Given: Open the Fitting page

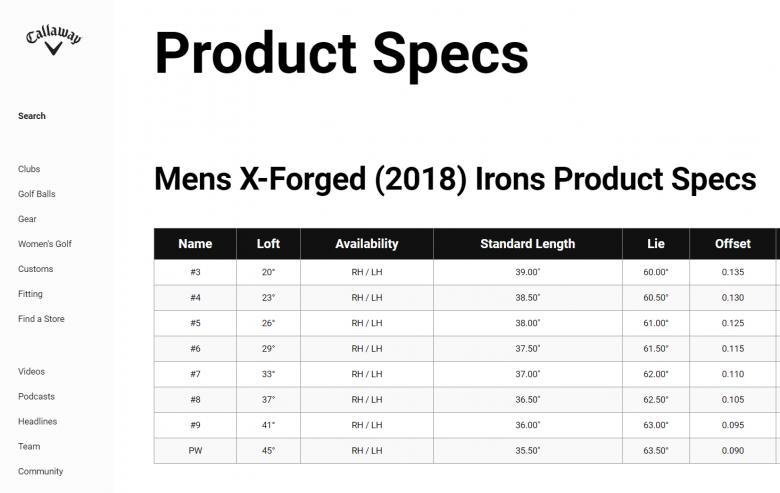Looking at the screenshot, I should [30, 294].
